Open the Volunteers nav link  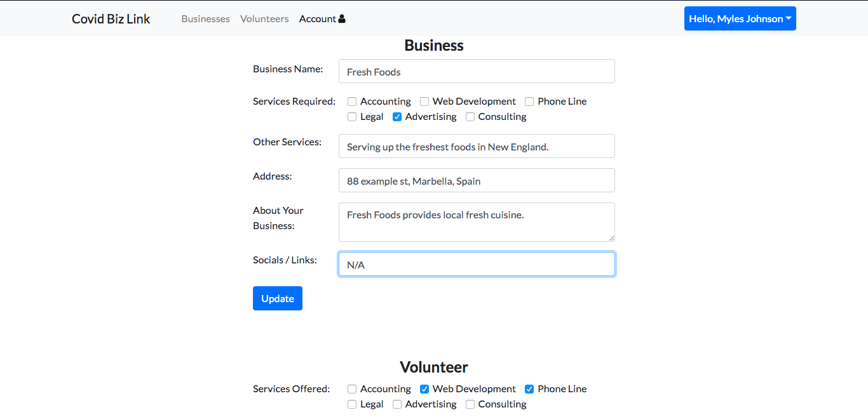(x=264, y=19)
